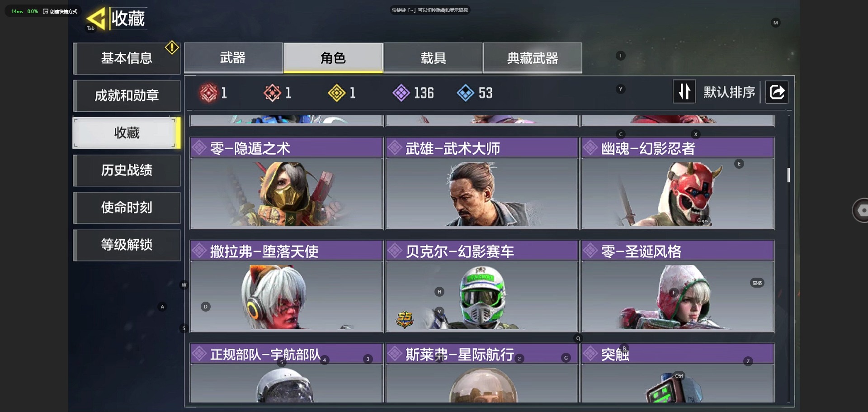The image size is (868, 412).
Task: Filter by orange legendary rarity icon
Action: 272,93
